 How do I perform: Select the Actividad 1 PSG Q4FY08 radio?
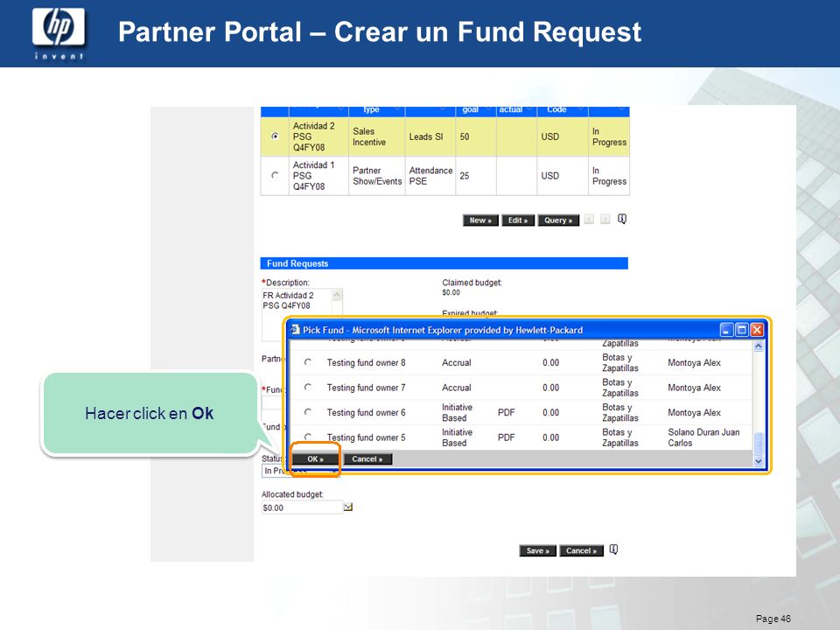pyautogui.click(x=275, y=175)
